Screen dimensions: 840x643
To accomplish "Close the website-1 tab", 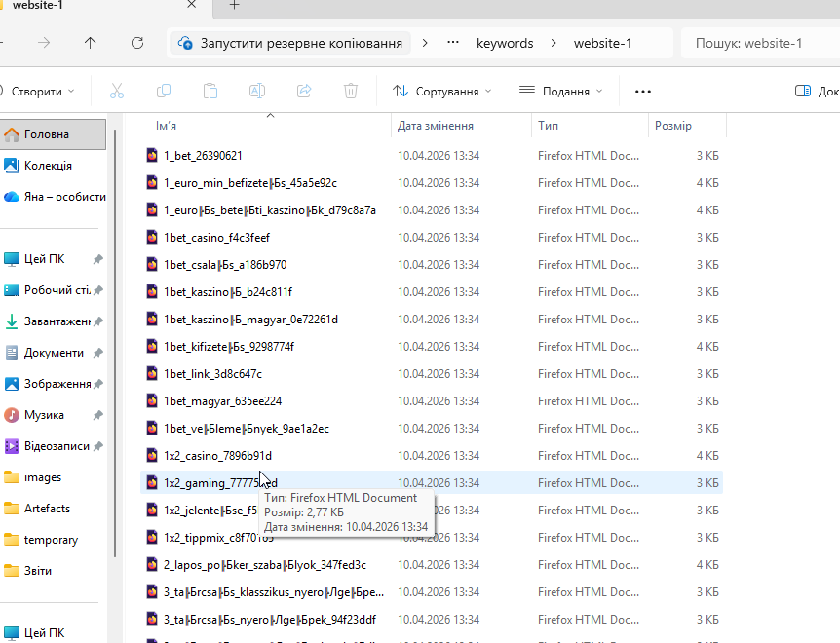I will pos(191,5).
